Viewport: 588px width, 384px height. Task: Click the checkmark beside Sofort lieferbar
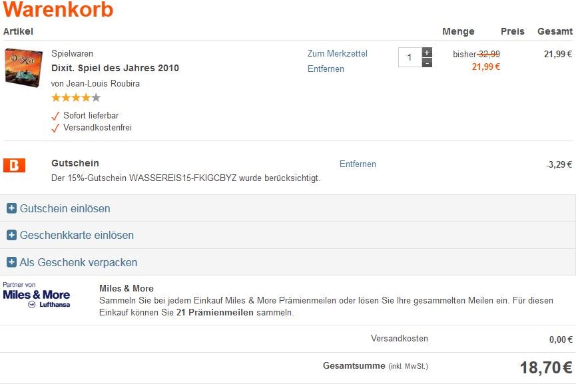pyautogui.click(x=56, y=114)
